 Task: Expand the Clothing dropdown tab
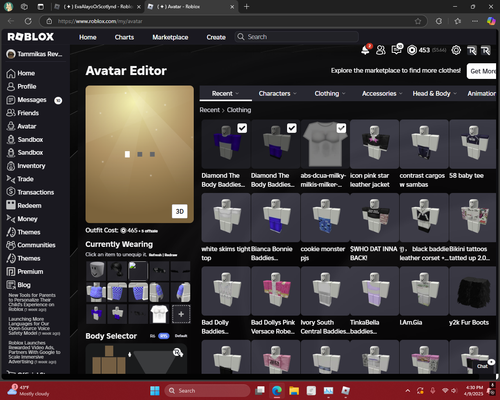point(330,94)
